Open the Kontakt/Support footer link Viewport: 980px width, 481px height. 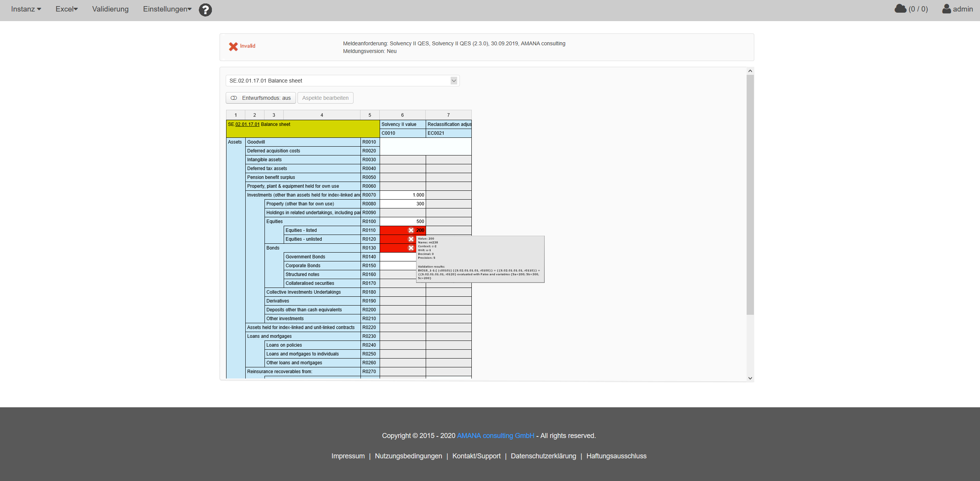click(x=476, y=456)
